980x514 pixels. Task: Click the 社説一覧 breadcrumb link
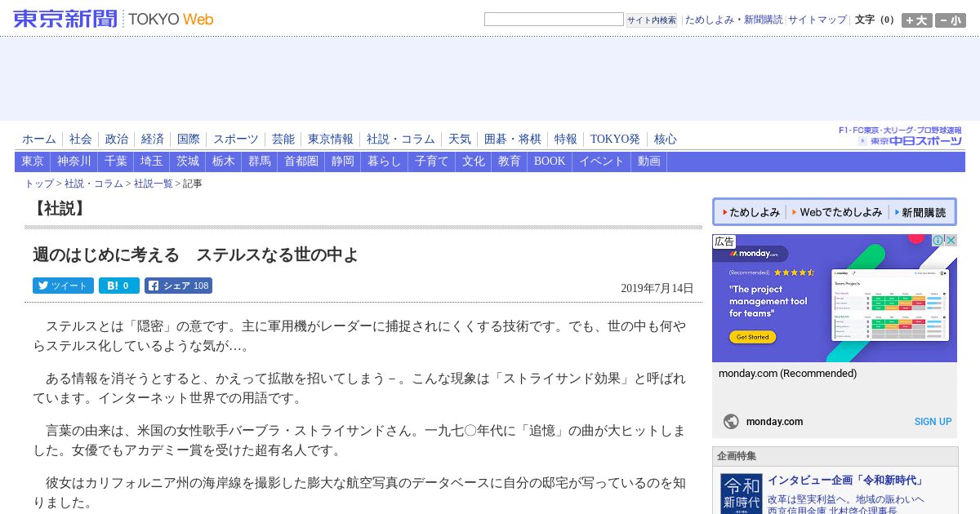click(x=154, y=184)
